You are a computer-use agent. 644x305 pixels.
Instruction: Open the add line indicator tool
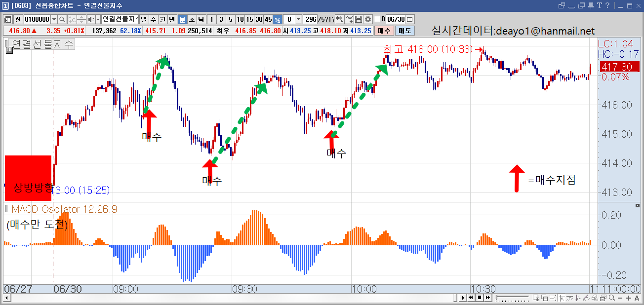point(349,19)
